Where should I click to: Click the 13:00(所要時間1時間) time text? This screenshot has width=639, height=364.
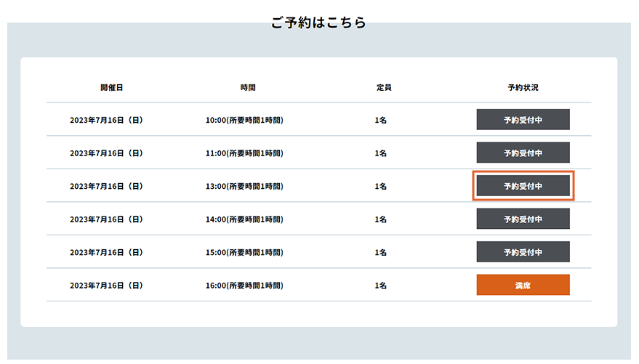(x=244, y=187)
